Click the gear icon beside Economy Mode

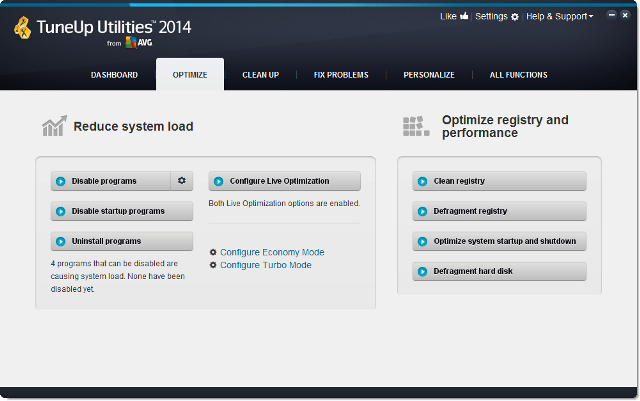pos(213,252)
